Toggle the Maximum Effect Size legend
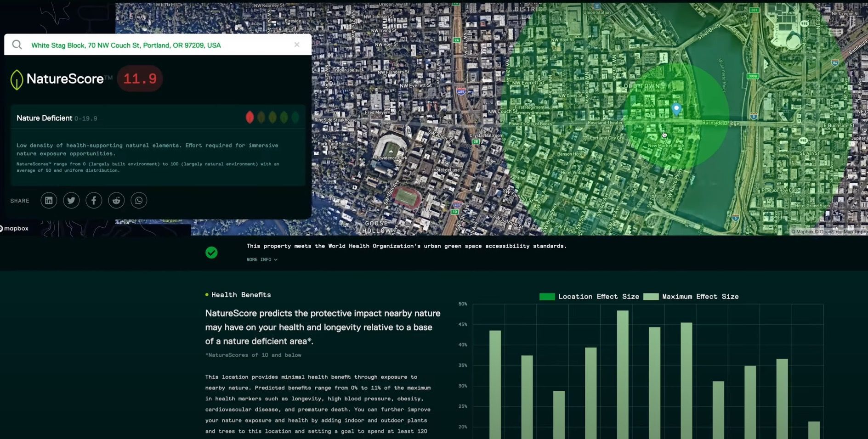This screenshot has height=439, width=868. [x=691, y=297]
